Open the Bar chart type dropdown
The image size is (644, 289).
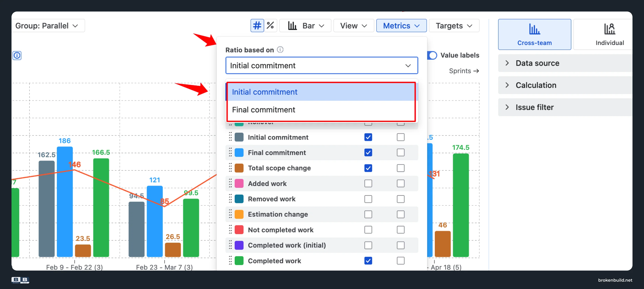tap(305, 26)
